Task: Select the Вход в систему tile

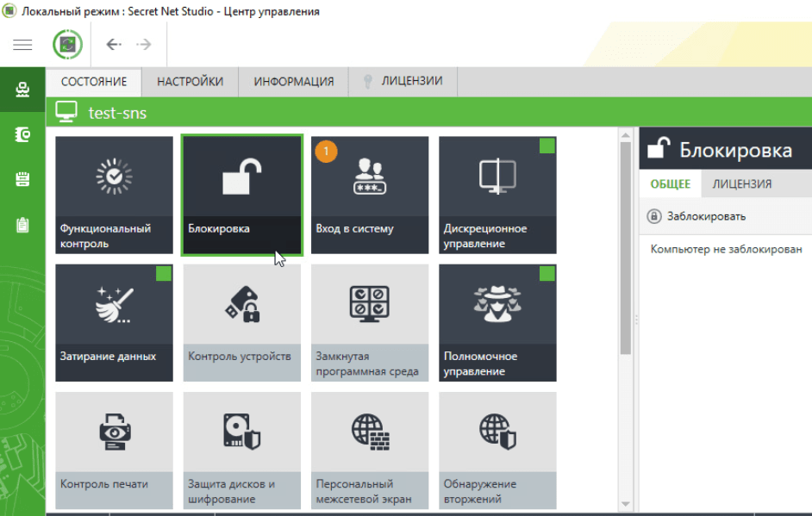Action: click(369, 195)
